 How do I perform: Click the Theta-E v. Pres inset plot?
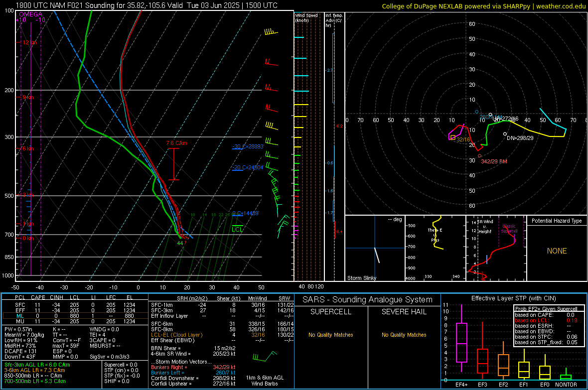[x=436, y=248]
